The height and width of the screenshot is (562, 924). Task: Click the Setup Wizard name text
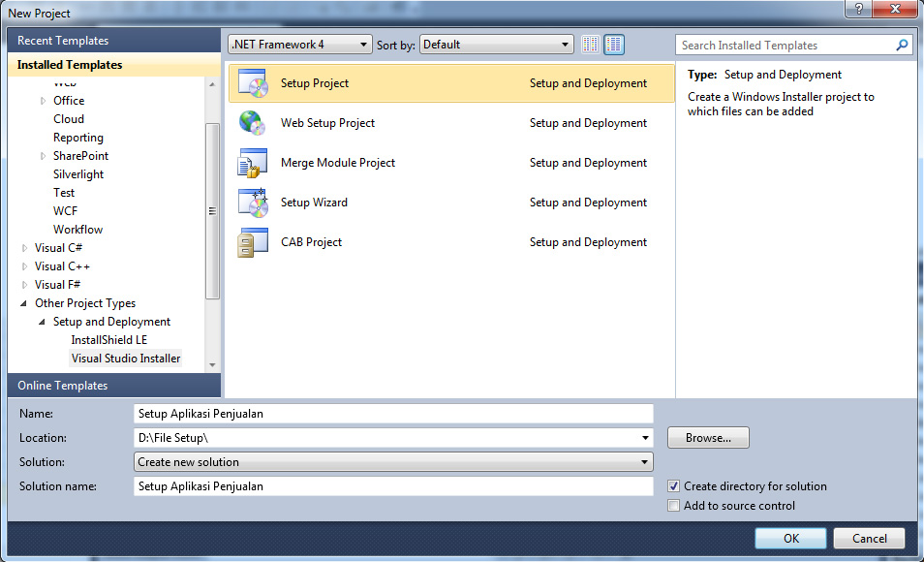(x=314, y=203)
